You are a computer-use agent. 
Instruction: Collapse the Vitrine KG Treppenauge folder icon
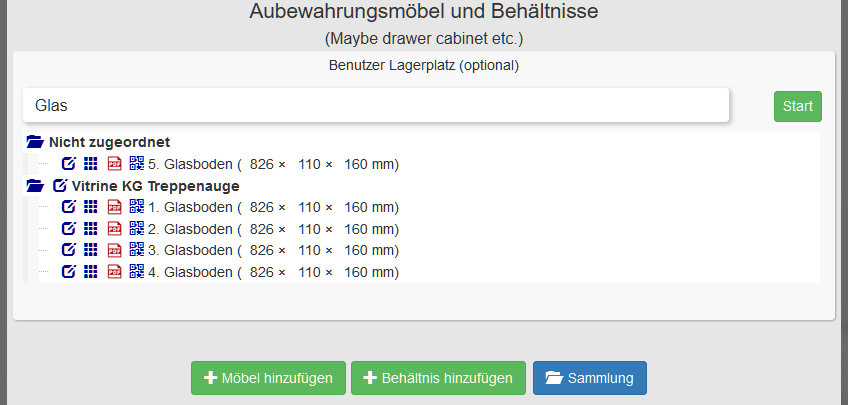pyautogui.click(x=35, y=186)
